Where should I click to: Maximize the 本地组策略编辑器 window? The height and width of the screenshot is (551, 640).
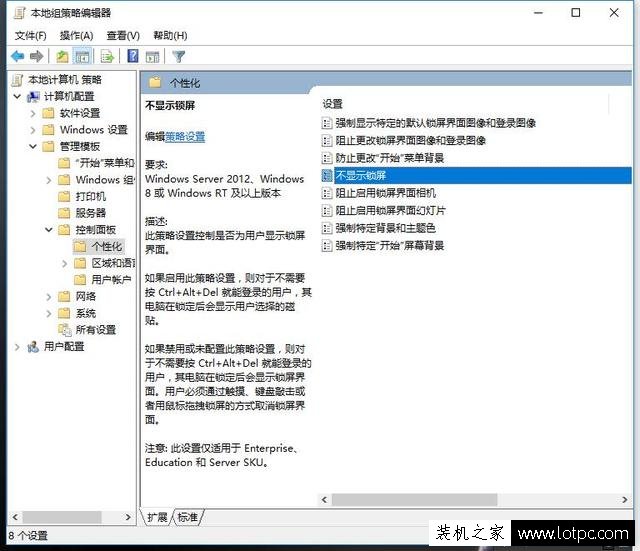tap(576, 13)
